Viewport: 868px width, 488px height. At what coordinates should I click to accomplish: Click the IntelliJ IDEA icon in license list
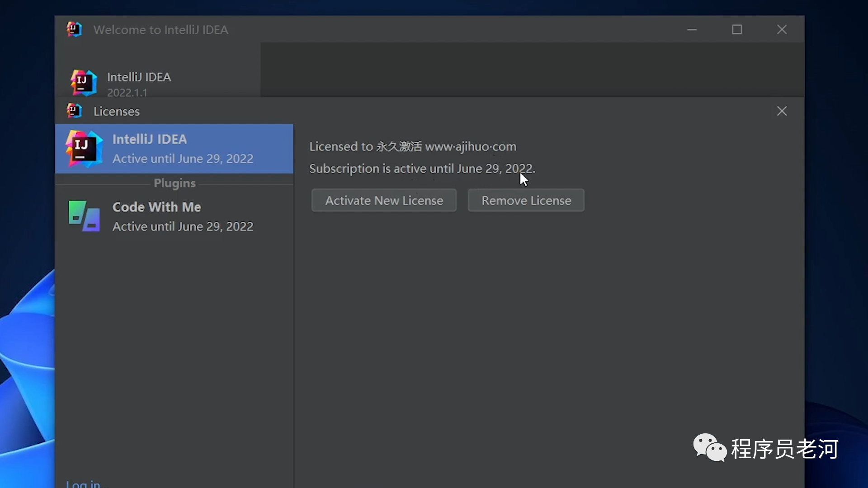pos(84,149)
